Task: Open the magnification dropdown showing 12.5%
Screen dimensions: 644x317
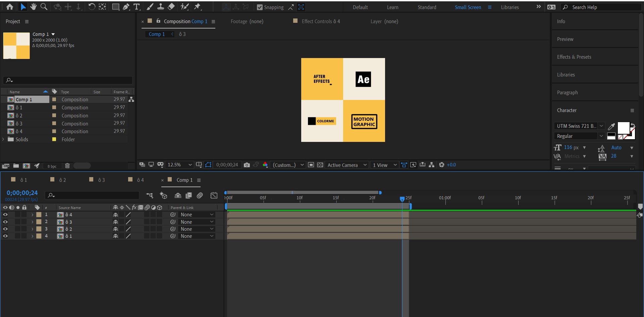Action: [x=180, y=165]
